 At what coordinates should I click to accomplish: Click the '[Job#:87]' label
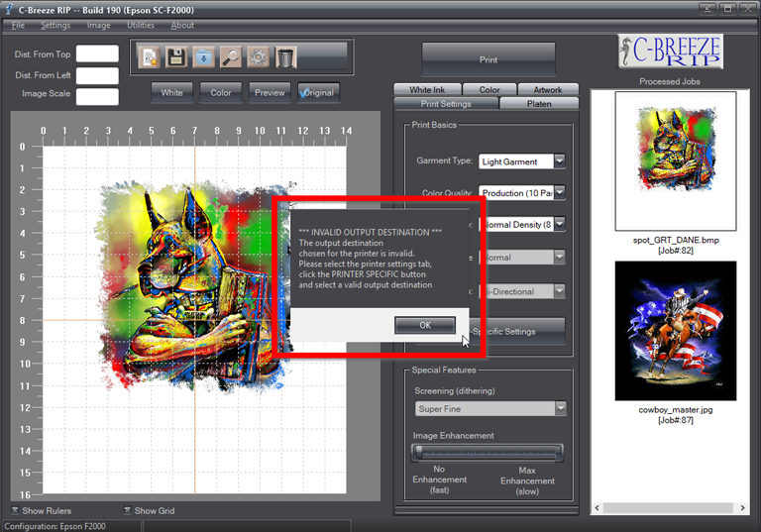point(676,420)
